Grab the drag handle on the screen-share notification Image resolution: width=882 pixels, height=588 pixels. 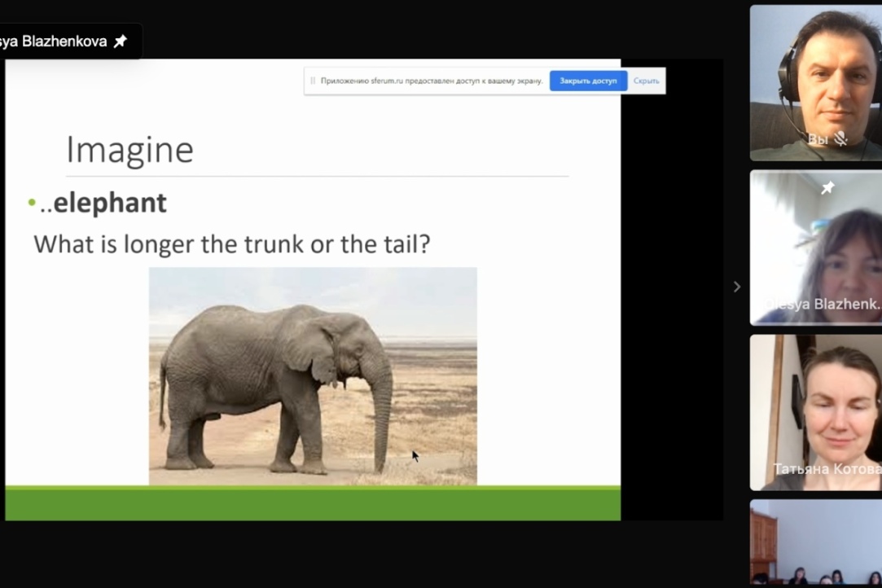pos(313,81)
